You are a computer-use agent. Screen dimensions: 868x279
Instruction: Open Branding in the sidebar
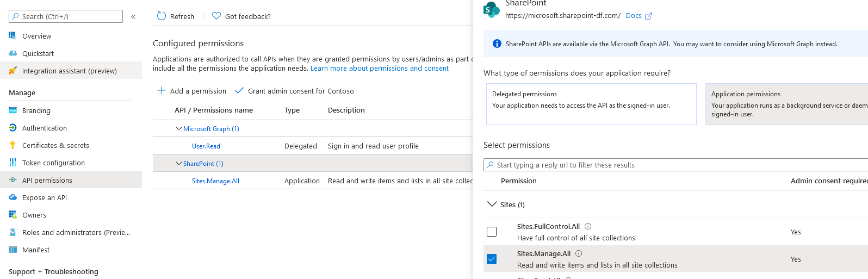point(36,110)
